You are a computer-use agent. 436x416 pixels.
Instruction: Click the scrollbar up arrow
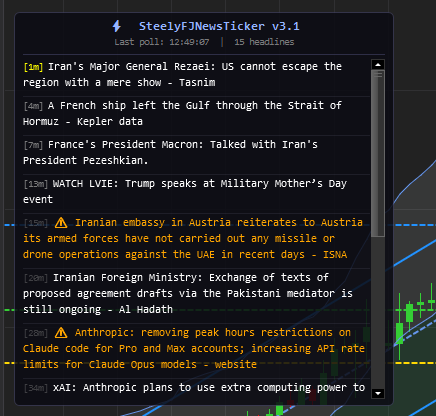(x=378, y=64)
